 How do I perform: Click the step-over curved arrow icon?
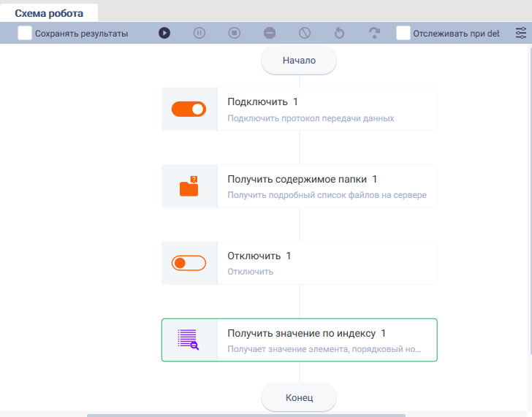pos(374,33)
